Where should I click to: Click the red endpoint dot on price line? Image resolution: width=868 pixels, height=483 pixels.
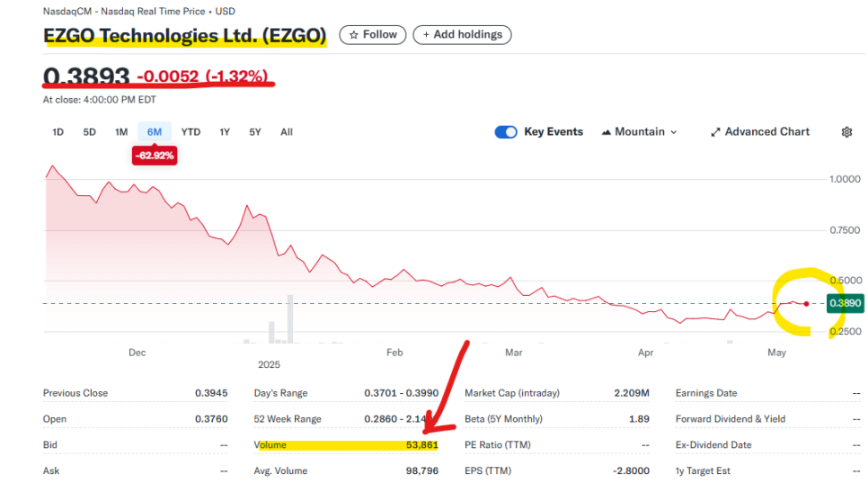point(807,303)
